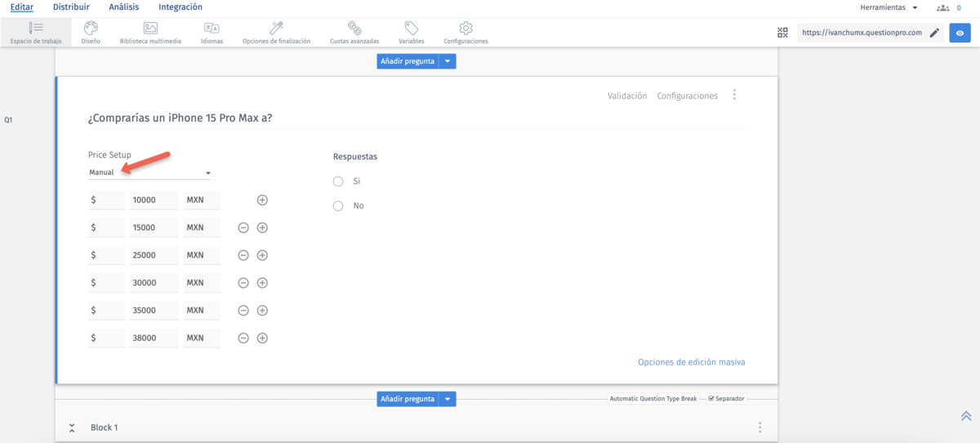Switch to the Distribuir tab
The width and height of the screenshot is (980, 443).
coord(71,7)
